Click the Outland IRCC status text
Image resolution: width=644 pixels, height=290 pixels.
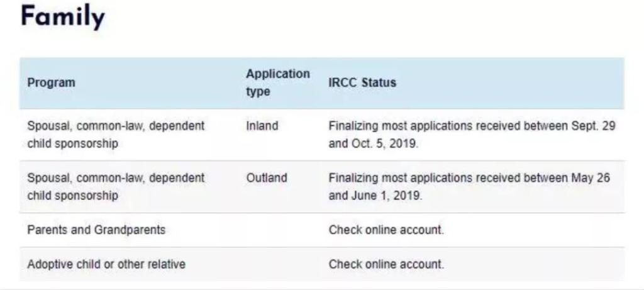click(x=469, y=186)
